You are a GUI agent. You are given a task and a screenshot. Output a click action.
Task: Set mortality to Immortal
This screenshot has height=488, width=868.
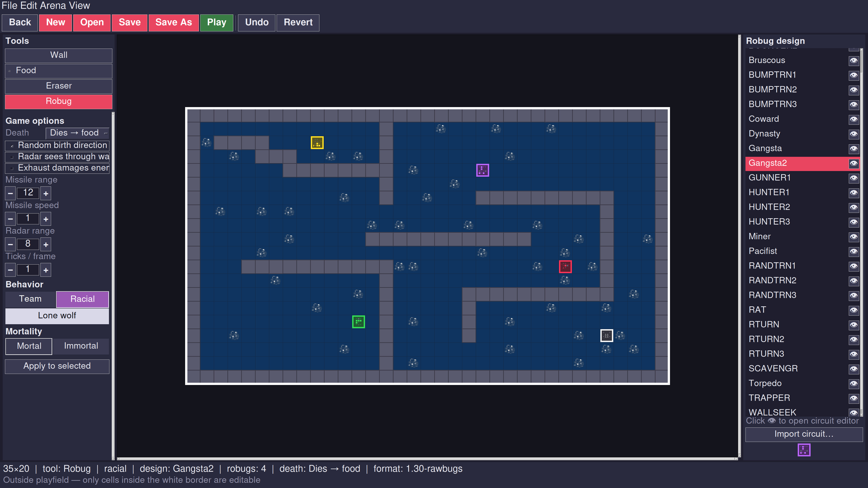coord(81,346)
